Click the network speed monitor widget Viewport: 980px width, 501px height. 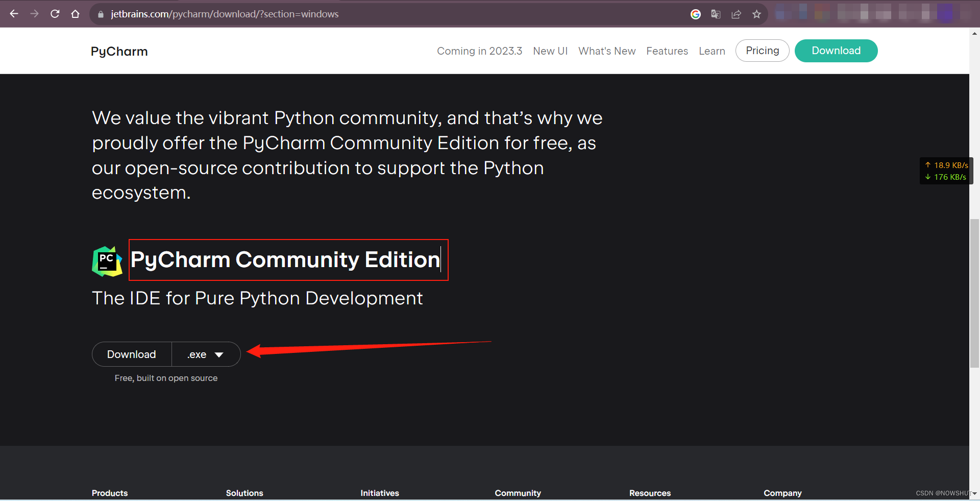click(x=946, y=171)
